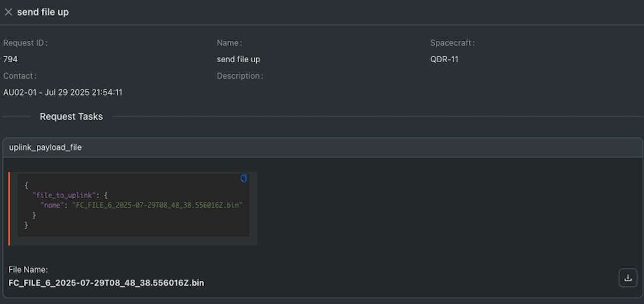Click the Spacecraft label
Screen dimensions: 644x304
coord(453,43)
